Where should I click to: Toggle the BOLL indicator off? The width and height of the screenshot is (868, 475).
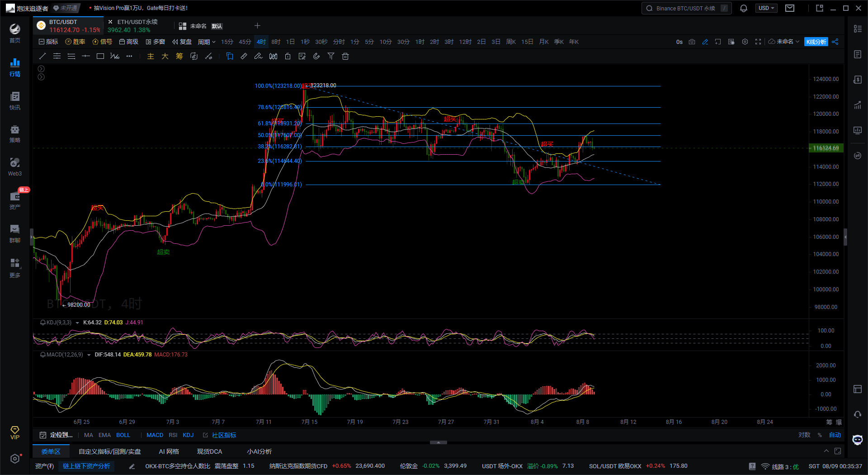click(x=123, y=435)
